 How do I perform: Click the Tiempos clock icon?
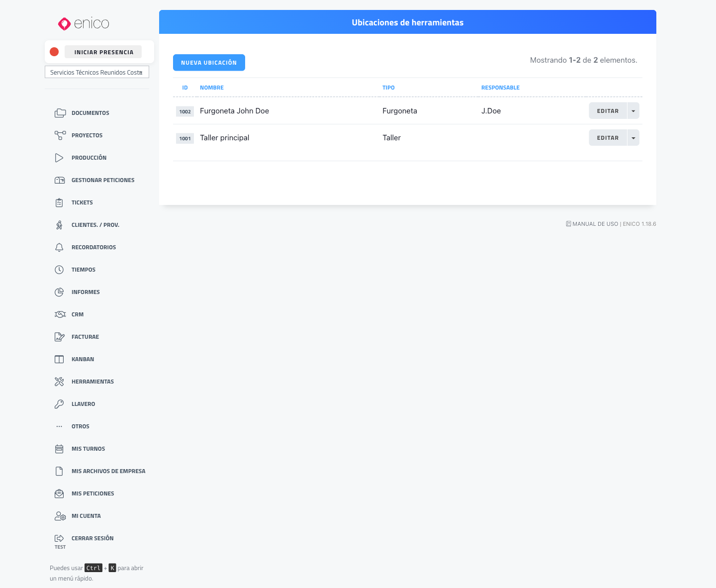click(59, 270)
